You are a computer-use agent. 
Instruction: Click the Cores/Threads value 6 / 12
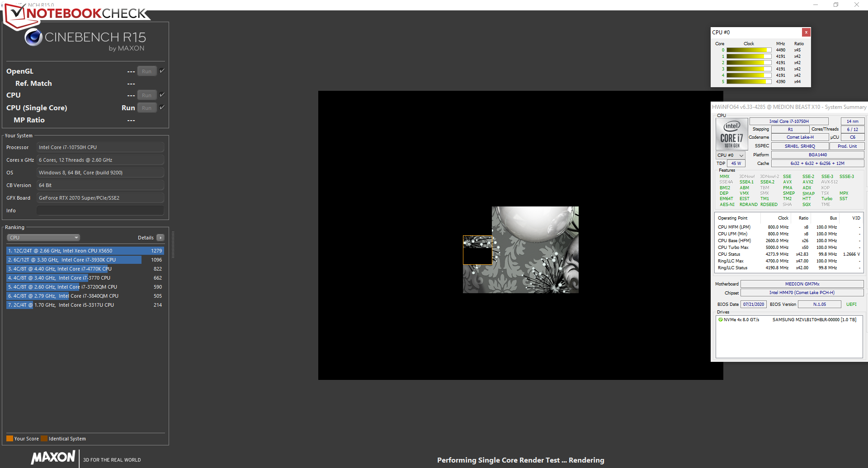[853, 129]
